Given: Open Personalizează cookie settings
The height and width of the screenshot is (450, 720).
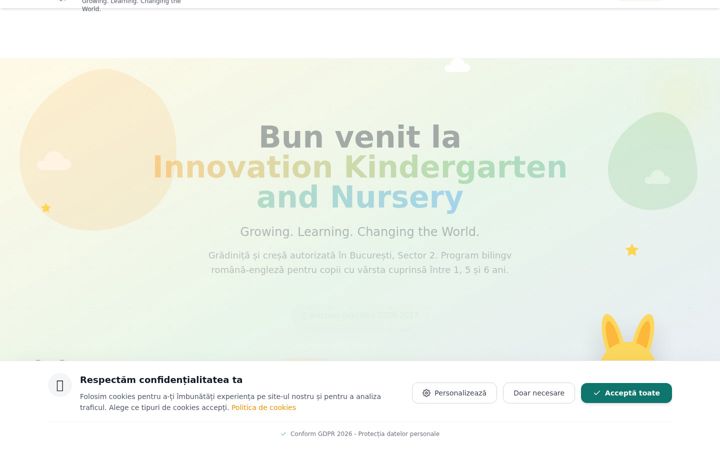Looking at the screenshot, I should pyautogui.click(x=454, y=393).
